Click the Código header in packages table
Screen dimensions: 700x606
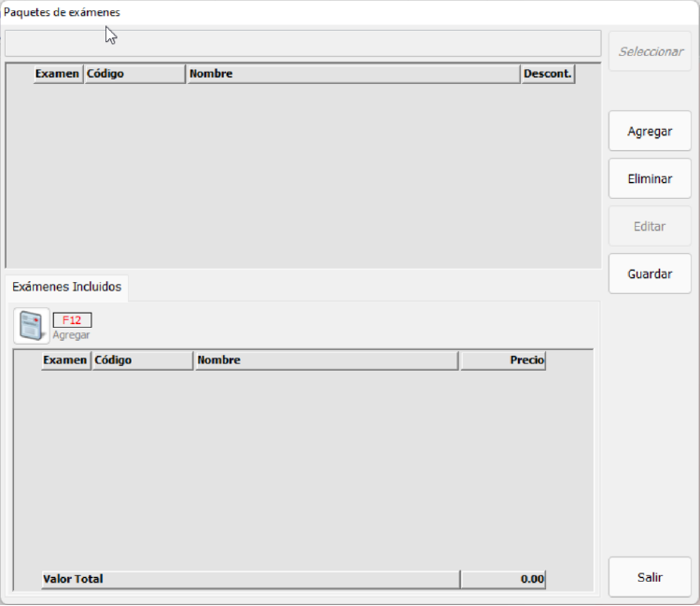tap(134, 74)
